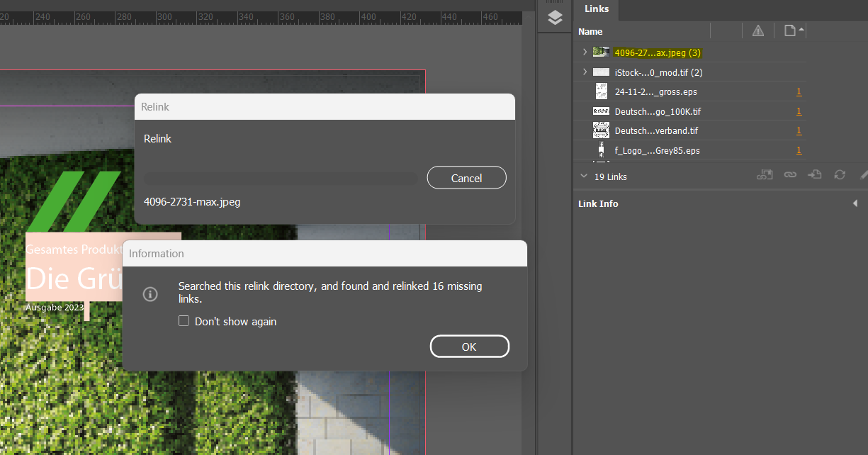This screenshot has width=868, height=455.
Task: Enable the Don't show again checkbox
Action: pyautogui.click(x=184, y=321)
